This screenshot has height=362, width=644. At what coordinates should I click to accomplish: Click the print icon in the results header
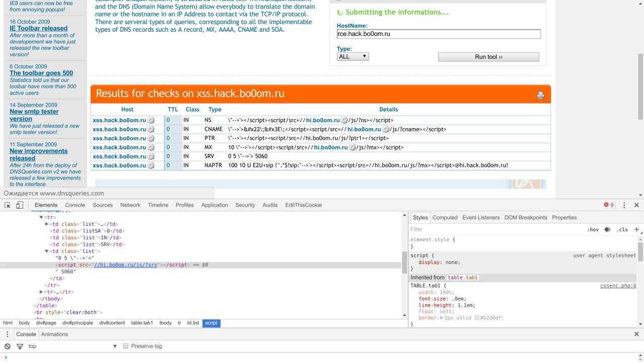[x=540, y=95]
